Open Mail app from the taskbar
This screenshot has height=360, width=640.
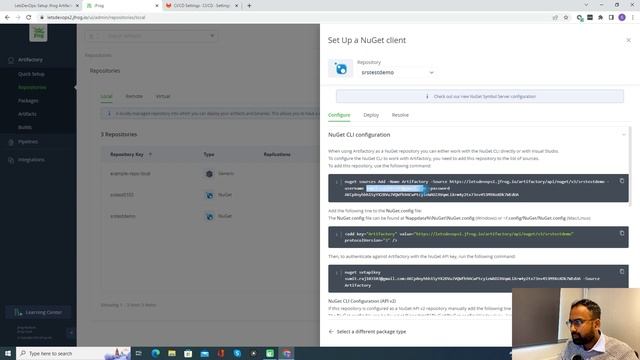click(204, 353)
